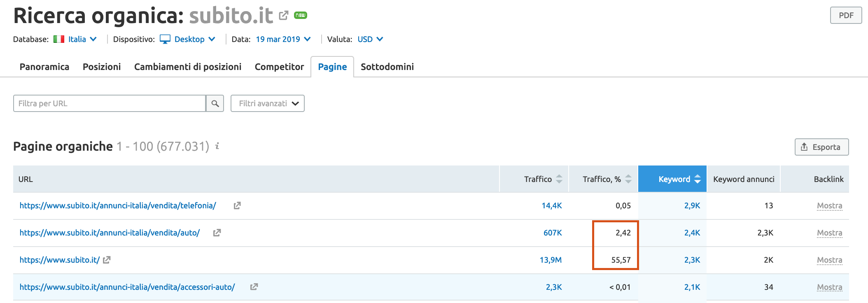
Task: Click the desktop monitor icon
Action: (165, 39)
